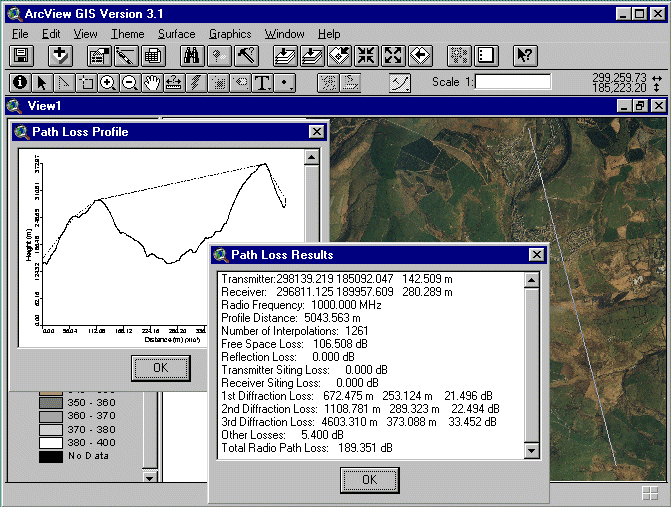Screen dimensions: 671x507
Task: Close the Path Loss Profile dialog
Action: tap(316, 132)
